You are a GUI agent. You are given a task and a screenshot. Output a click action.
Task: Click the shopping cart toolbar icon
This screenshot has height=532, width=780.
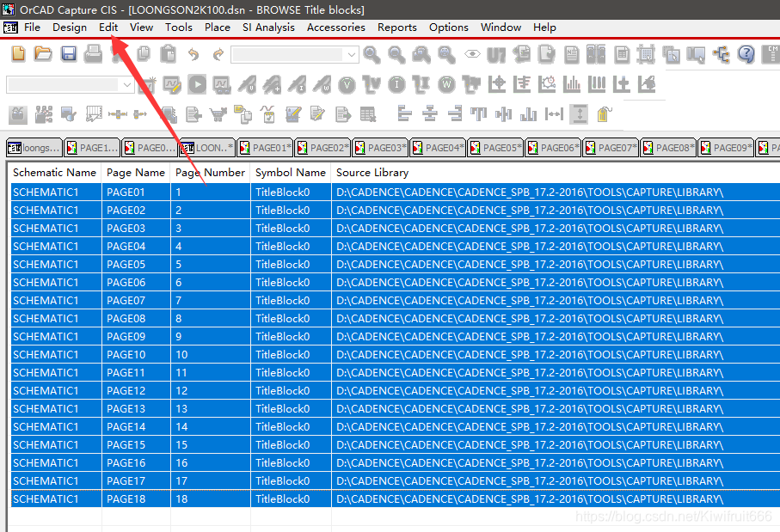pyautogui.click(x=218, y=113)
